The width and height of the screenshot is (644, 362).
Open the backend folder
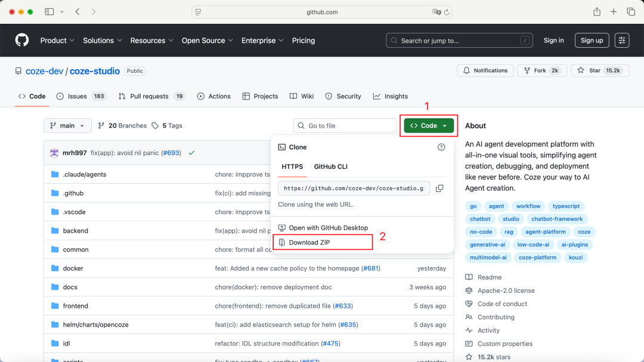76,231
